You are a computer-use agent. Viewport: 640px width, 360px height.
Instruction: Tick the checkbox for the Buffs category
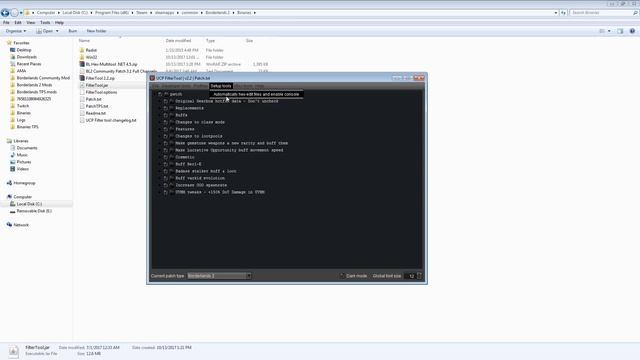166,115
